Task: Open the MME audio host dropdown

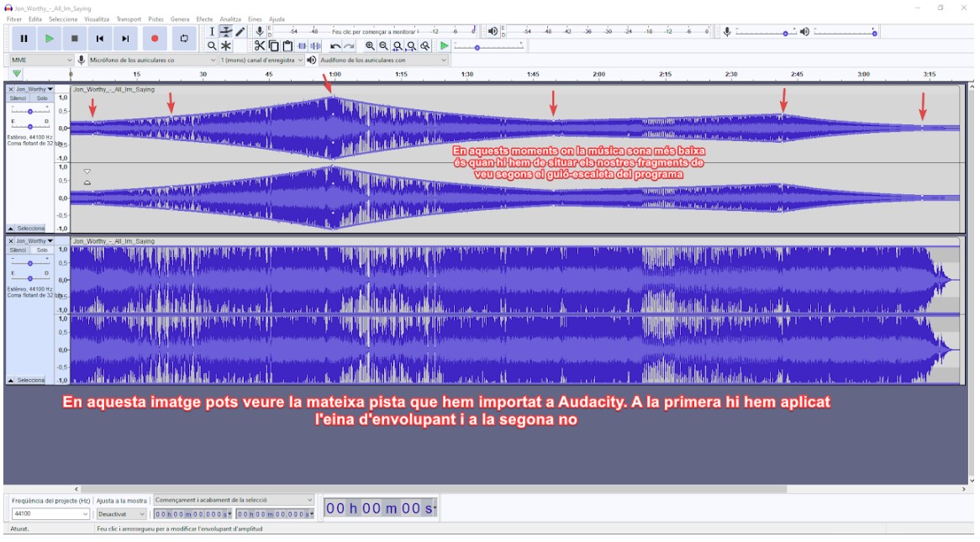Action: 41,61
